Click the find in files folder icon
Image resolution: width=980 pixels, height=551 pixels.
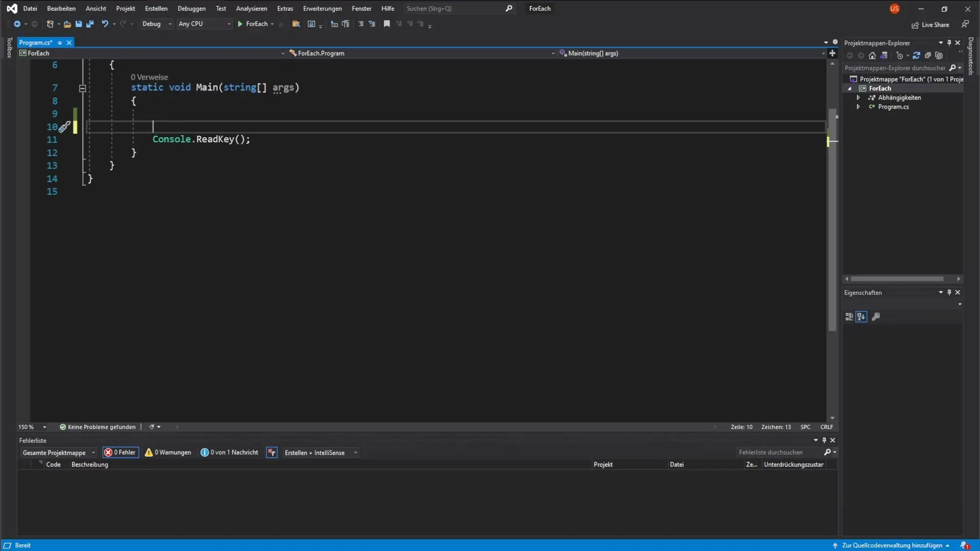(296, 24)
